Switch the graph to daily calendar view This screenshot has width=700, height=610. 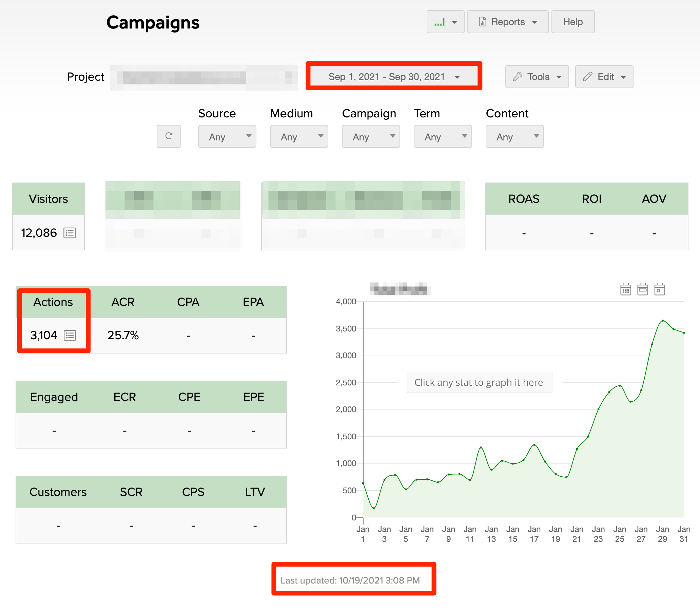660,289
